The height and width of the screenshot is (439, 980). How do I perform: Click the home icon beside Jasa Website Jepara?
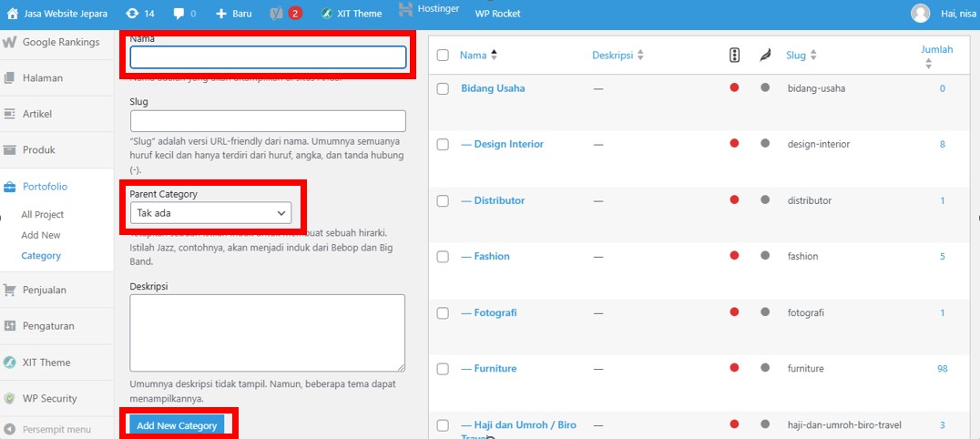(13, 13)
